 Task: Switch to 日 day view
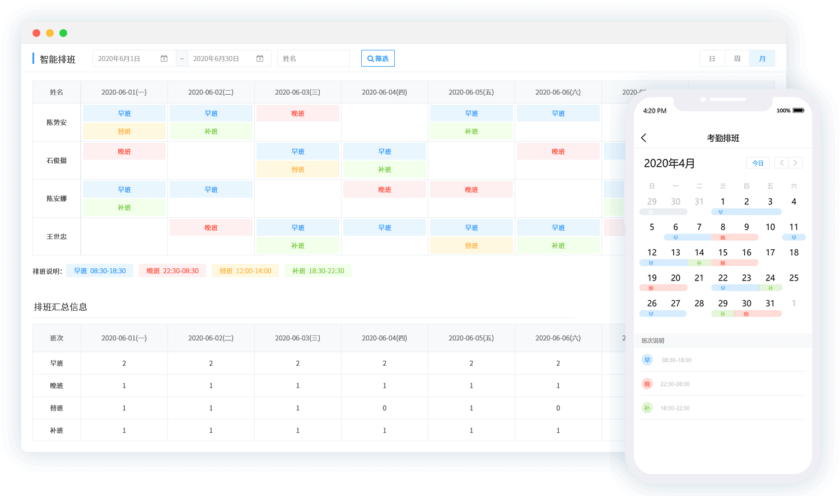[x=712, y=58]
